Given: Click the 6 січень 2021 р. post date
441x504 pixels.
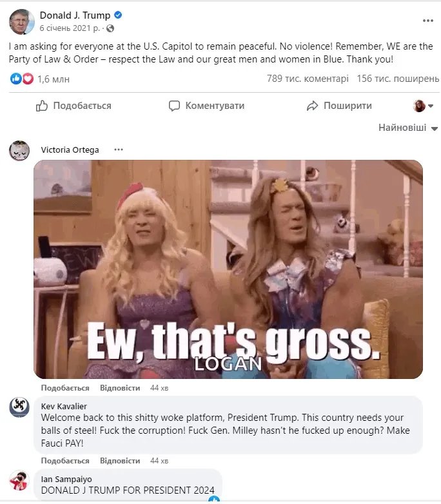Looking at the screenshot, I should point(70,28).
